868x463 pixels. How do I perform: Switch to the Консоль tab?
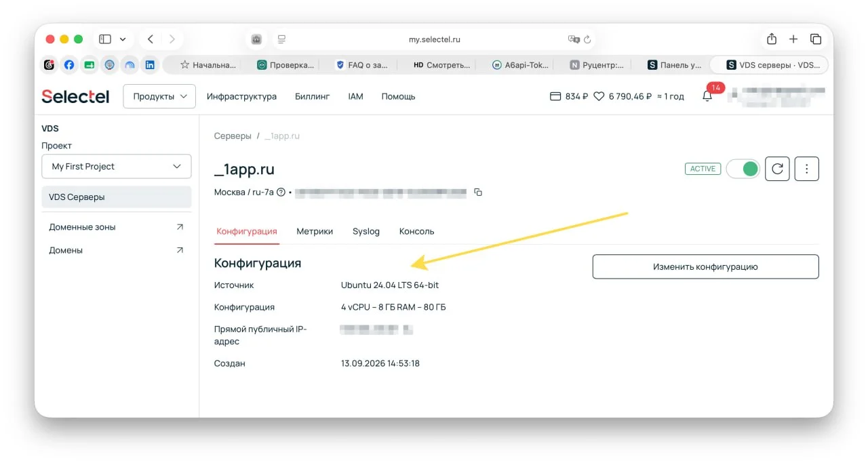click(x=416, y=231)
